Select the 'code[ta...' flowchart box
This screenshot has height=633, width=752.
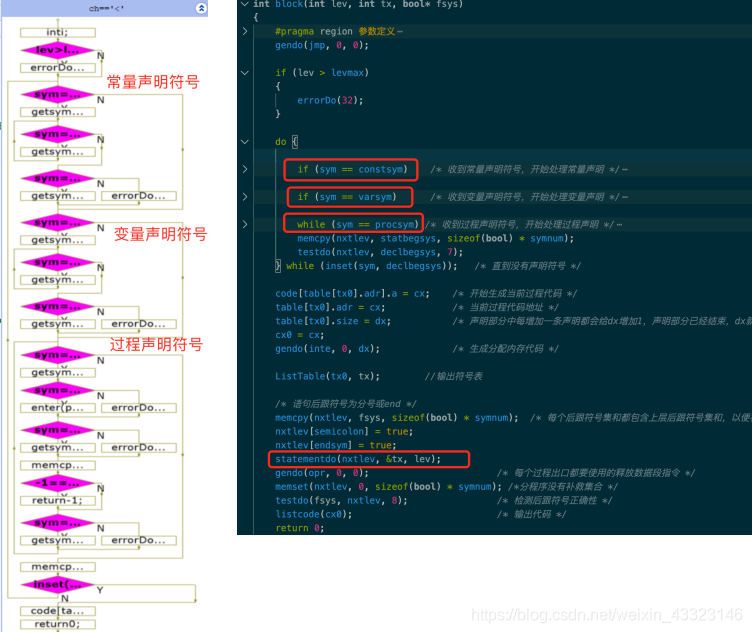click(x=58, y=611)
